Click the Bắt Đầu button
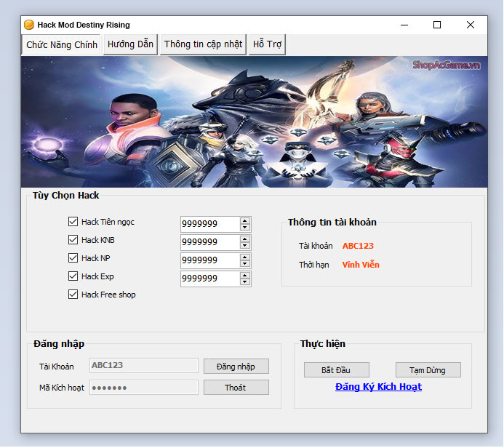This screenshot has height=448, width=504. pyautogui.click(x=337, y=370)
